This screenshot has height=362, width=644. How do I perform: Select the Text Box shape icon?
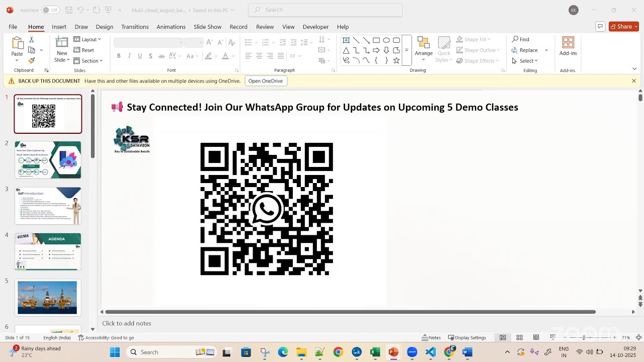point(346,40)
